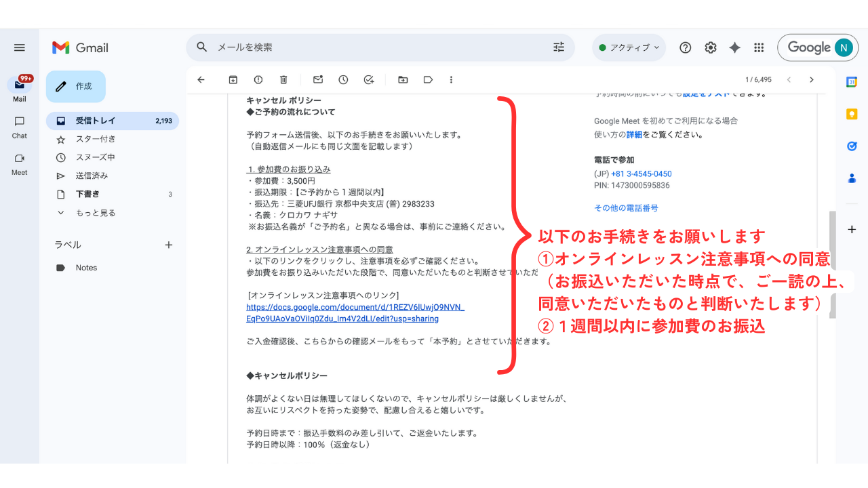Click the plus to create new label
868x488 pixels.
pos(169,245)
